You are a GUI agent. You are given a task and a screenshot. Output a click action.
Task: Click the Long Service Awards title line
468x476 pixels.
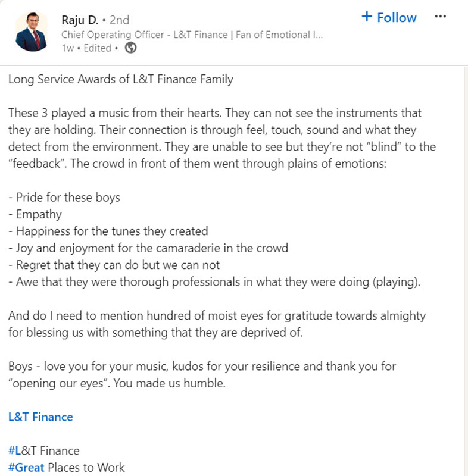tap(121, 79)
